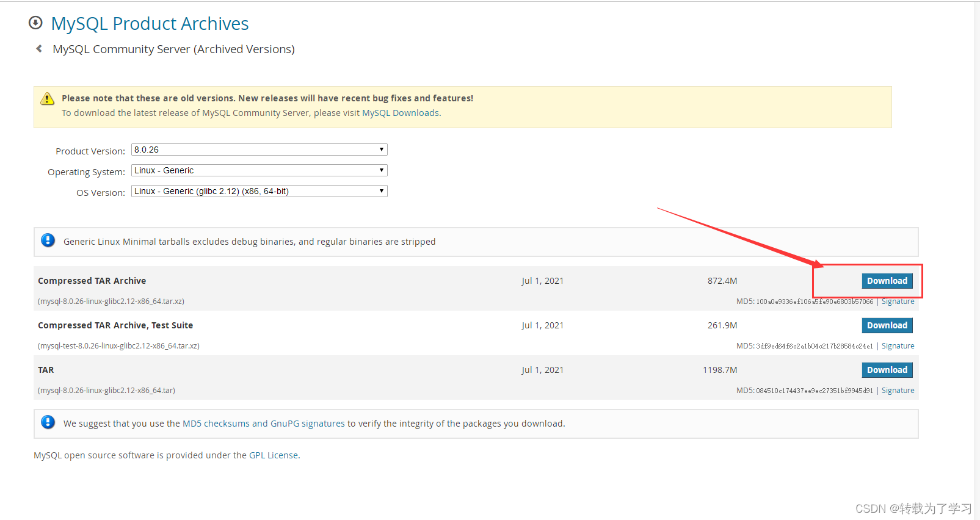This screenshot has width=980, height=520.
Task: Click the Product Version label
Action: [x=90, y=151]
